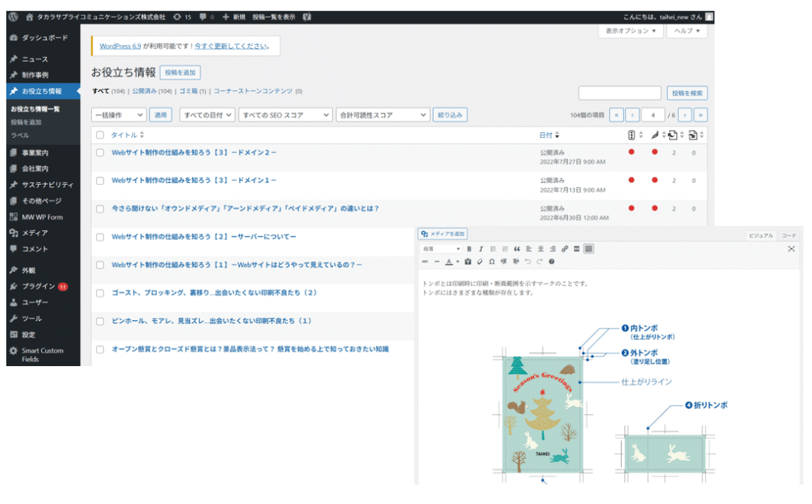Apply italic formatting in the editor toolbar

(x=481, y=247)
